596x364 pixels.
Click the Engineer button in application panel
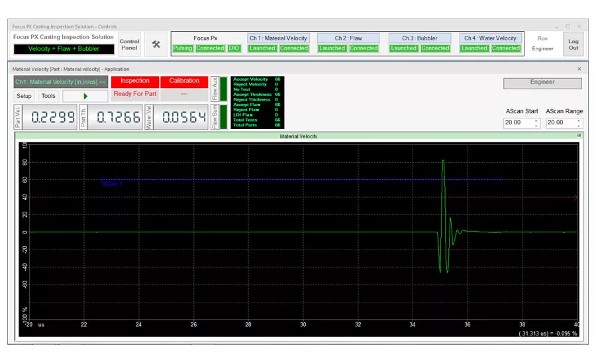(x=542, y=83)
